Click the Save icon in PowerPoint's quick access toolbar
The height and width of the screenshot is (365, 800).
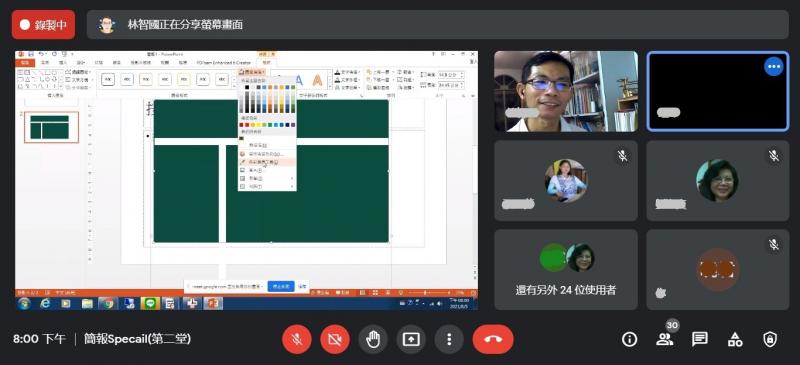tap(31, 54)
